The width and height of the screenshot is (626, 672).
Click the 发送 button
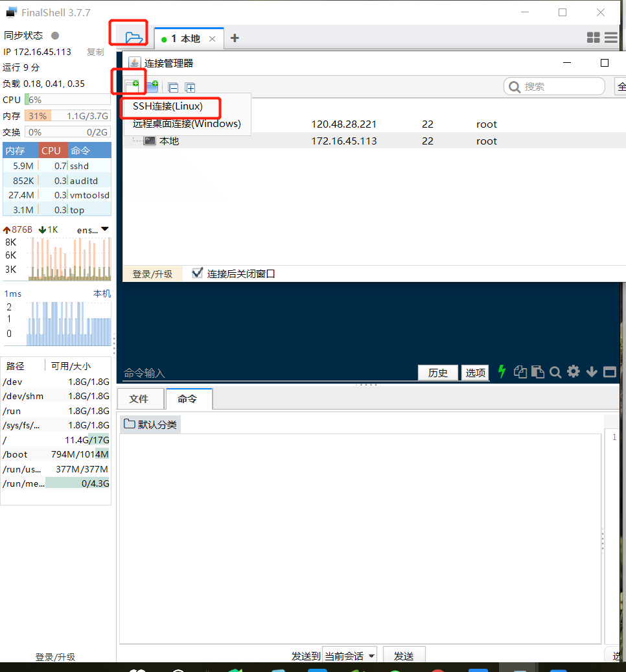[404, 656]
